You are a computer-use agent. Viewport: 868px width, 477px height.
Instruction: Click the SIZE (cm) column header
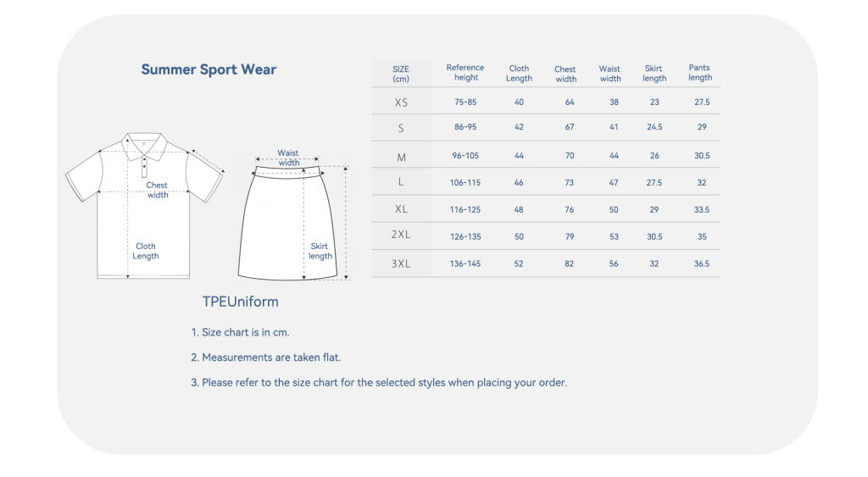(401, 74)
